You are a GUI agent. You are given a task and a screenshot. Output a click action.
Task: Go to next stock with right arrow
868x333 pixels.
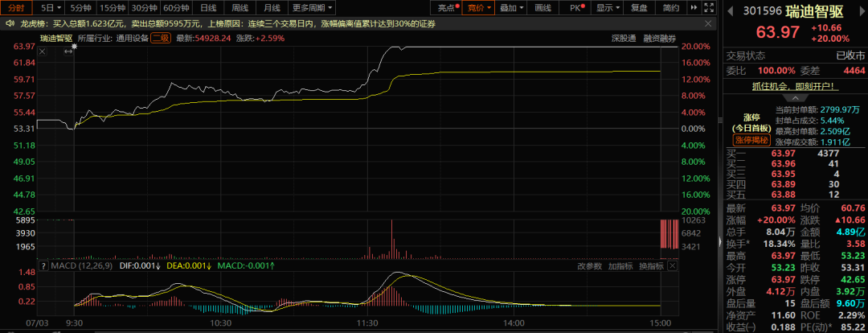(x=861, y=10)
